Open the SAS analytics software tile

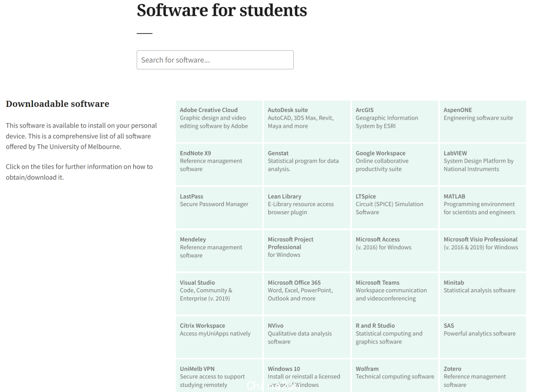click(x=483, y=337)
